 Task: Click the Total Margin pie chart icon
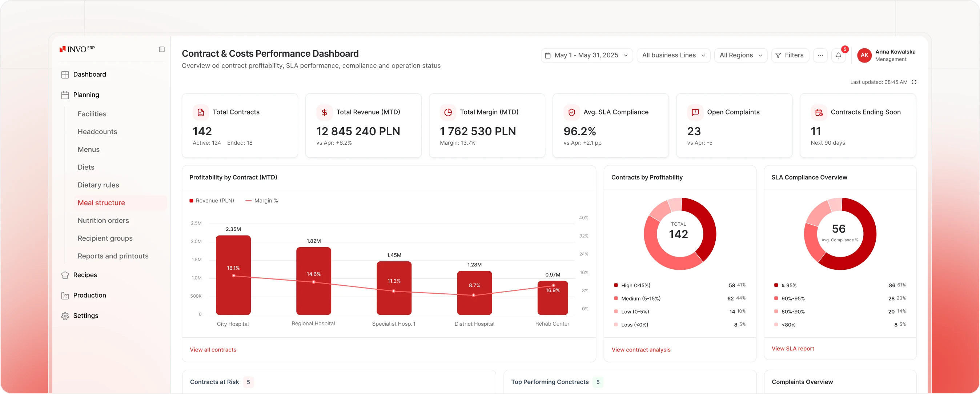(x=448, y=112)
